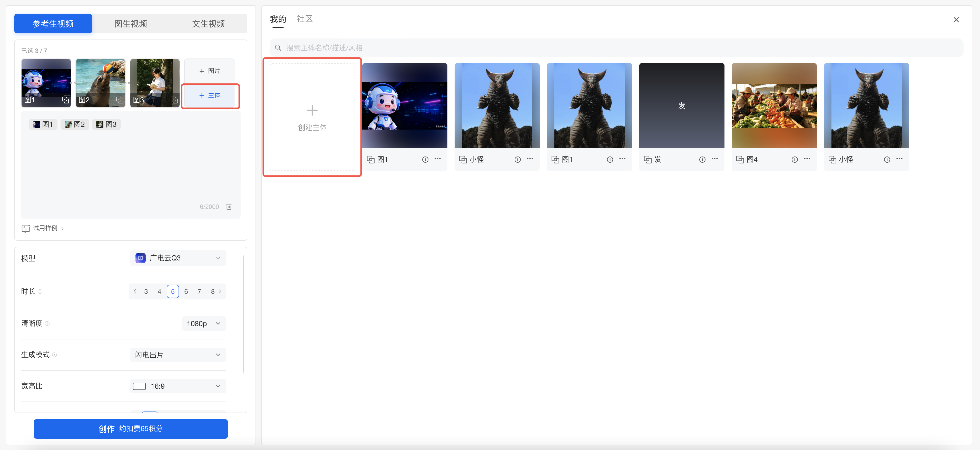Set 时长 duration to 3
This screenshot has width=980, height=450.
pos(146,291)
